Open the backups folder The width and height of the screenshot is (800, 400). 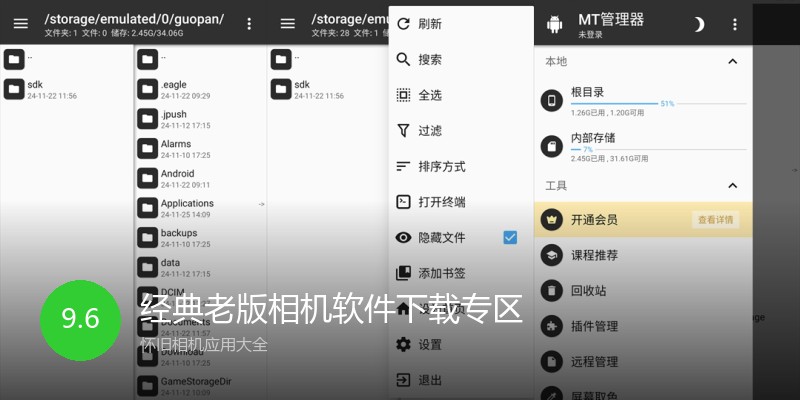point(200,237)
